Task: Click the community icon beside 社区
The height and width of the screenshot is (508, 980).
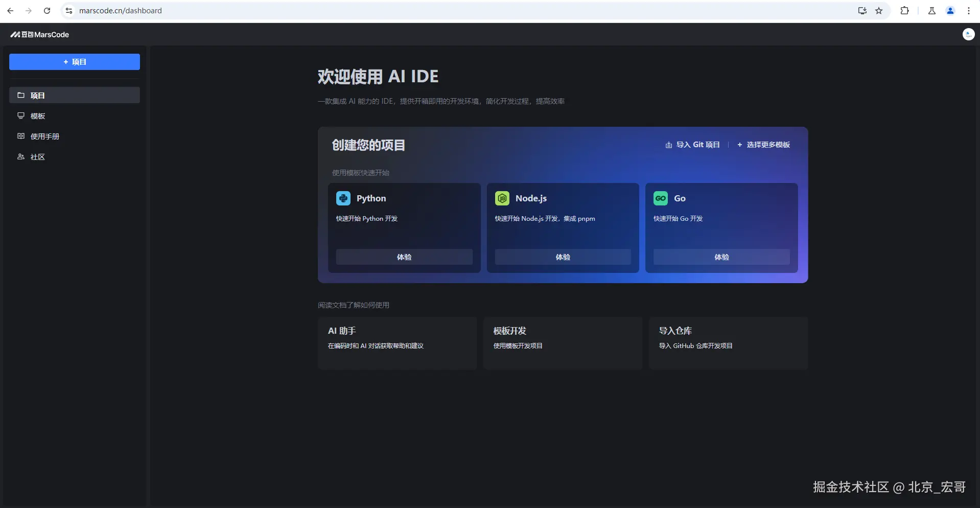Action: click(21, 156)
